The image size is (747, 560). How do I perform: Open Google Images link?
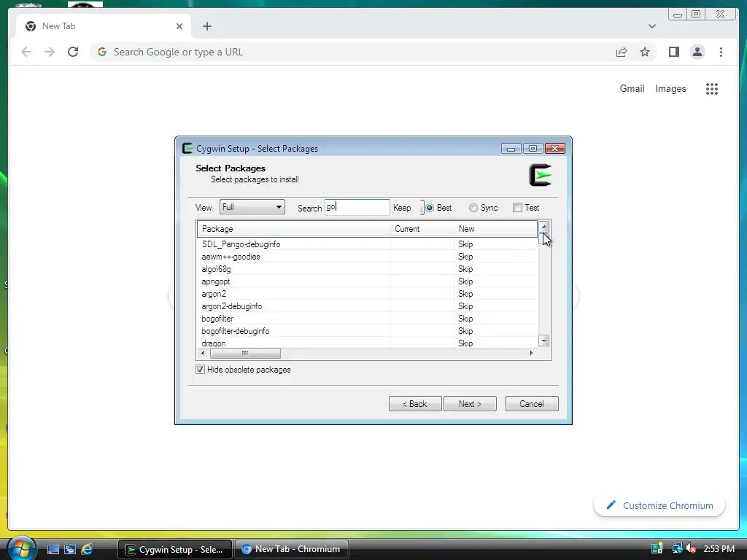[670, 88]
